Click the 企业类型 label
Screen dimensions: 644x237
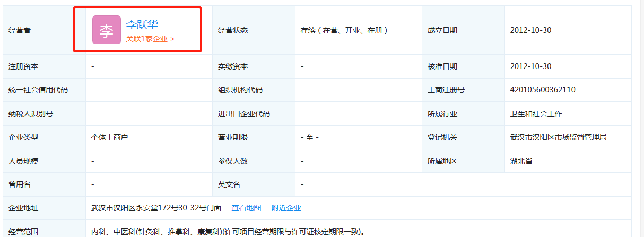click(23, 137)
